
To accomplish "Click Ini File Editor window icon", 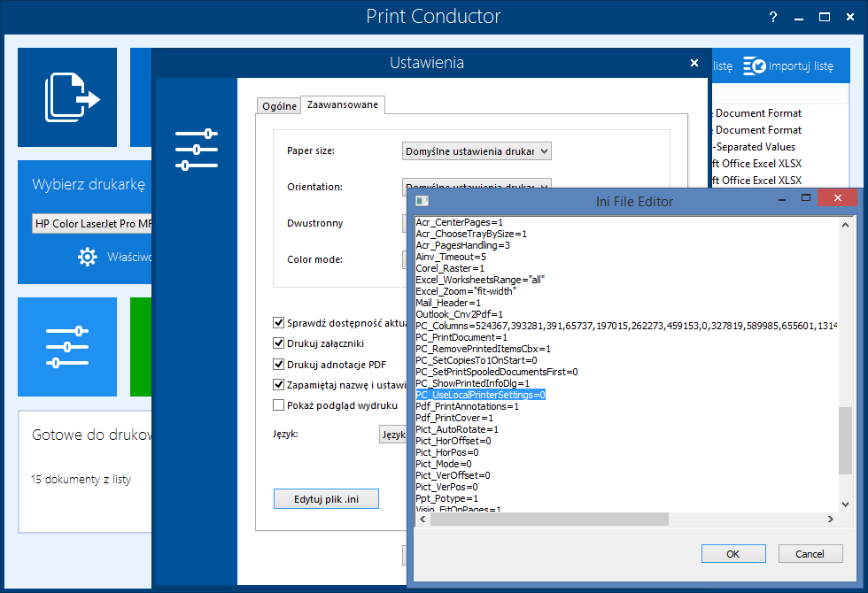I will click(x=422, y=201).
